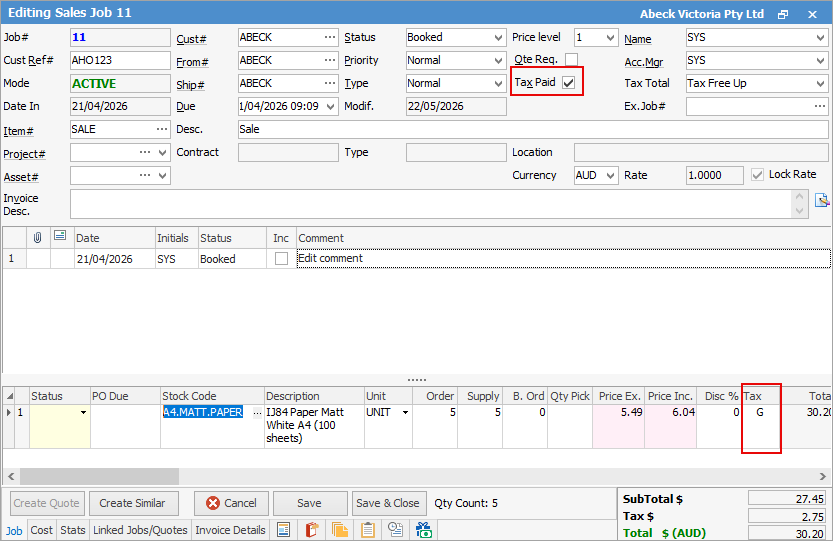The width and height of the screenshot is (833, 541).
Task: Open the Asset# dropdown arrow
Action: 163,175
